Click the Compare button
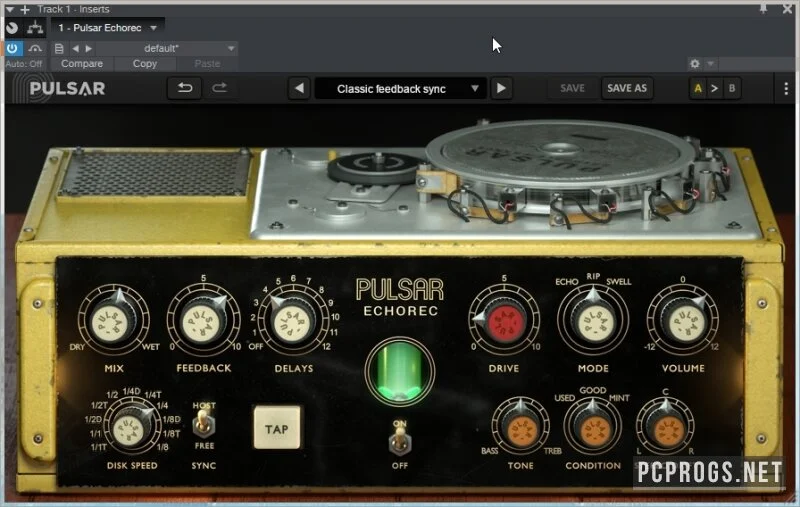Screen dimensions: 800x507 pos(82,64)
